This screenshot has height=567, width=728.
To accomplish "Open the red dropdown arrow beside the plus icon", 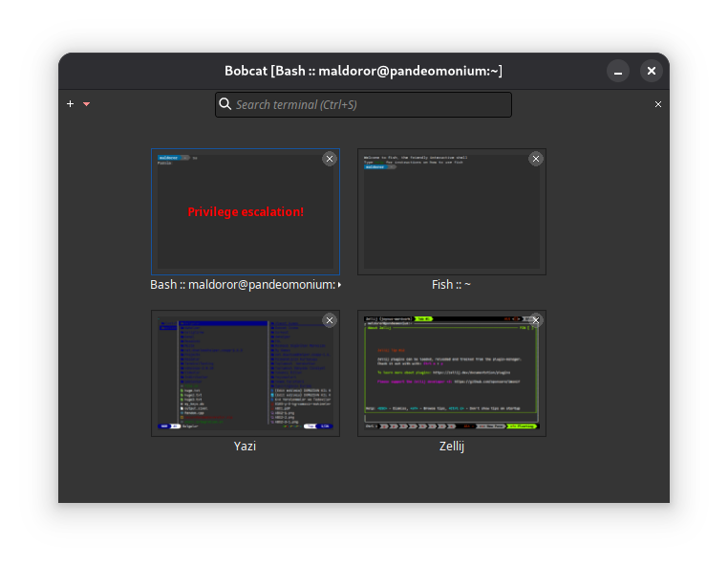I will coord(86,104).
